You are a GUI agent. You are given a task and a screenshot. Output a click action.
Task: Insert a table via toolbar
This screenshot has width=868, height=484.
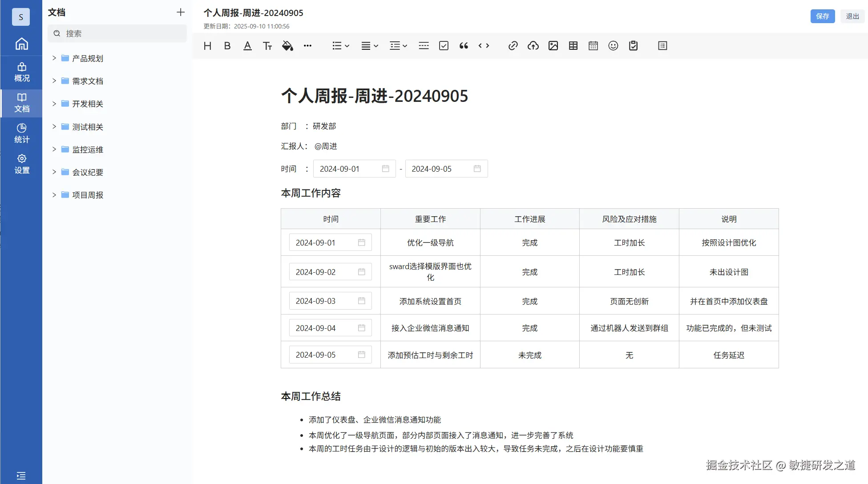pos(573,46)
